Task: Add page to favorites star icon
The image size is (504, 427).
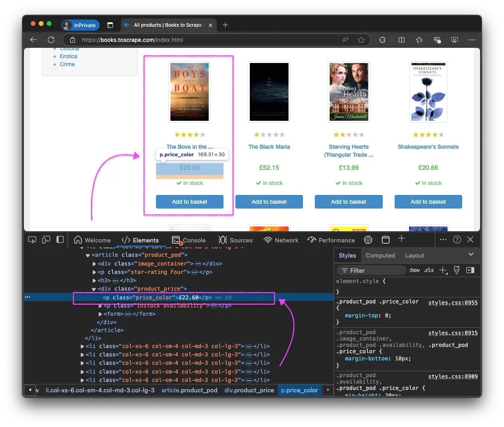Action: [361, 40]
